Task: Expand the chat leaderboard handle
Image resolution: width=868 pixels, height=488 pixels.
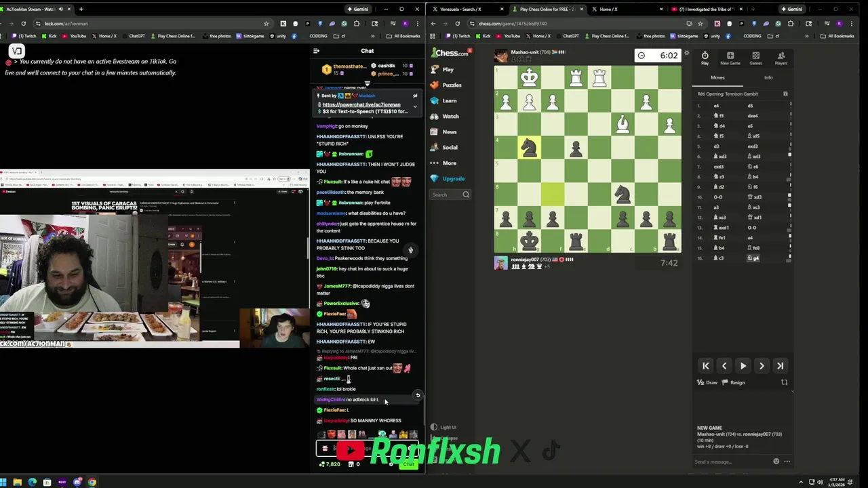Action: coord(367,84)
